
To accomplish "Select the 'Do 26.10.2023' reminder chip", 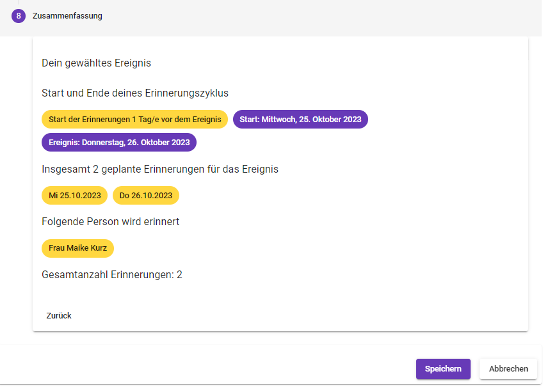I will (x=146, y=196).
